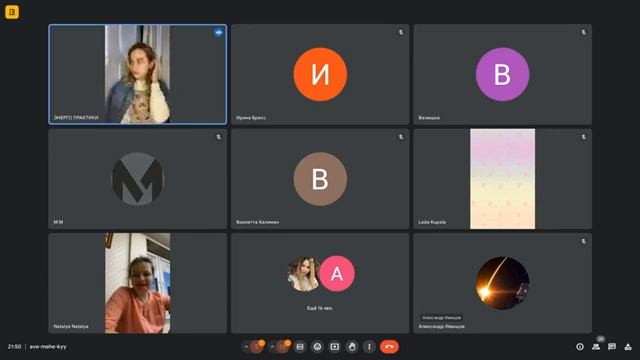Click the ЭНЕРГО ПРАКТИКИ name label
This screenshot has height=360, width=640.
click(x=76, y=118)
